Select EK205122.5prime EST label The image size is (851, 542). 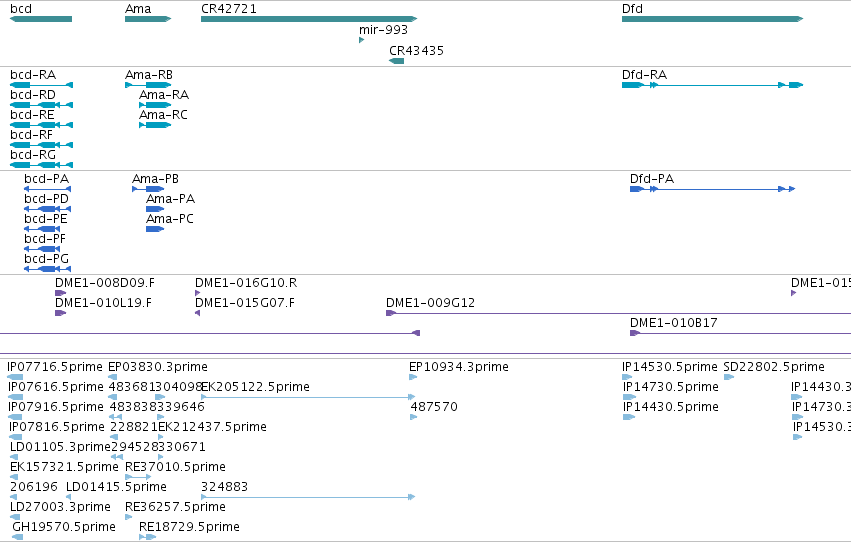point(256,387)
